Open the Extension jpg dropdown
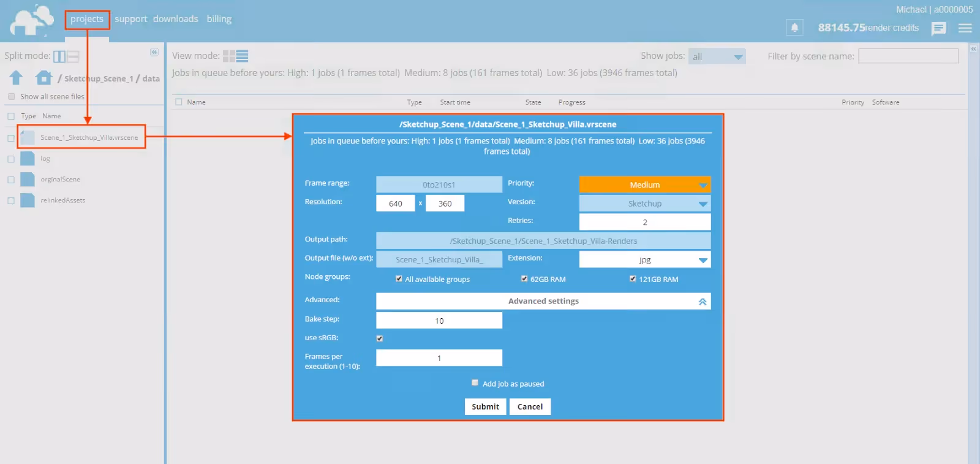The height and width of the screenshot is (464, 980). click(645, 260)
